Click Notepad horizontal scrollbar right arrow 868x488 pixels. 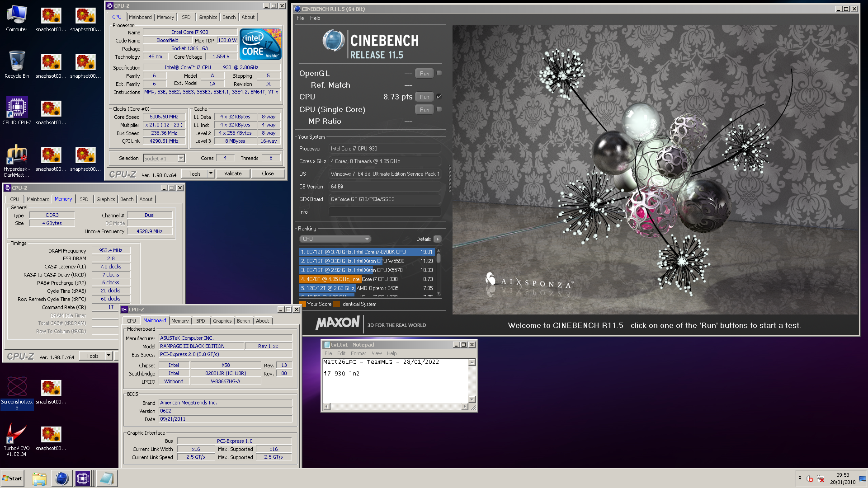[464, 407]
